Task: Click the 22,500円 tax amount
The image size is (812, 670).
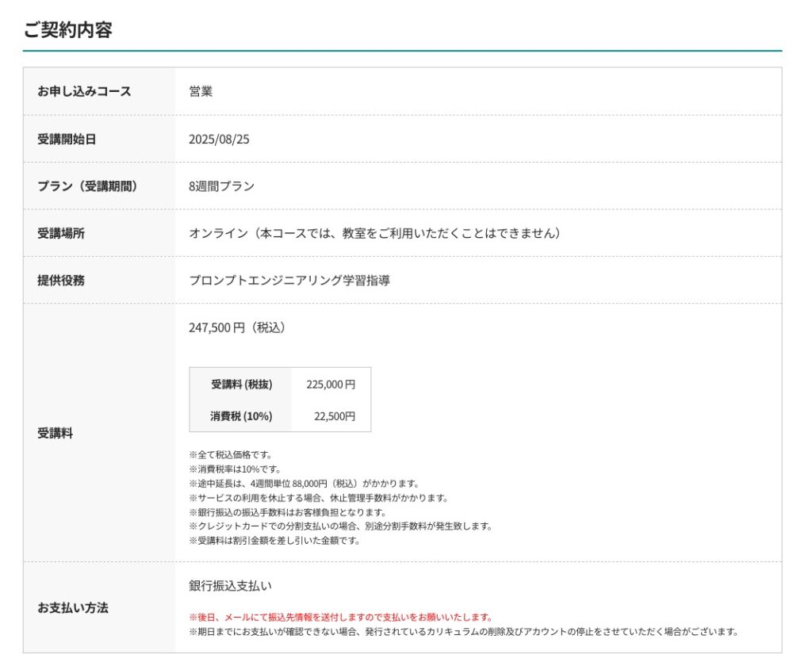Action: pos(334,415)
